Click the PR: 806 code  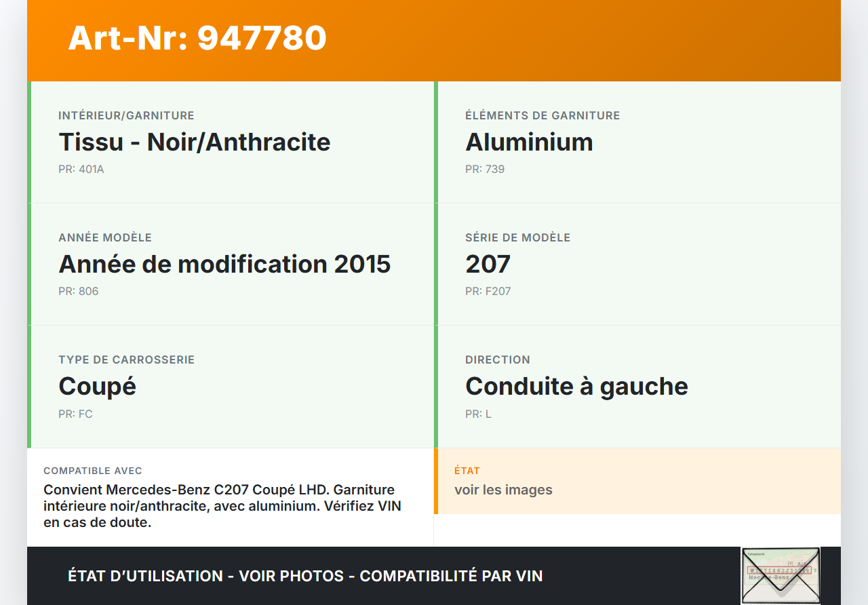click(x=79, y=291)
